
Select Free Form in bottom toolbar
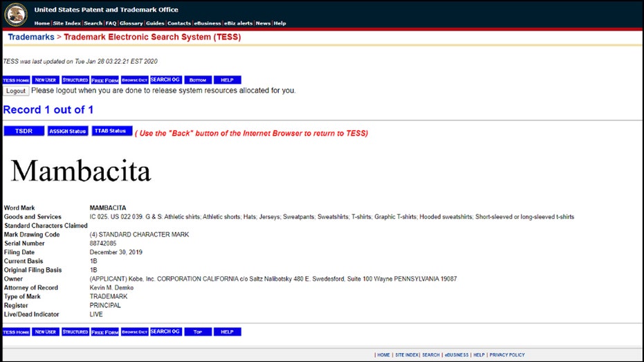tap(104, 332)
